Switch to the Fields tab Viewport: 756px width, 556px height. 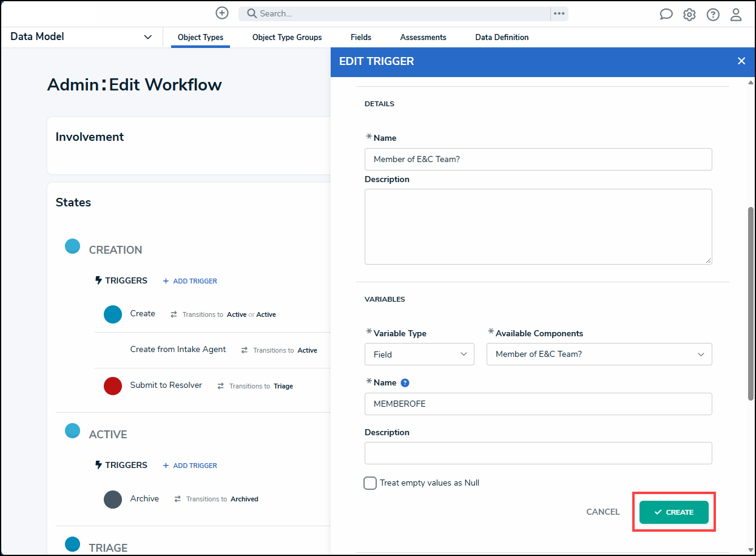(361, 37)
